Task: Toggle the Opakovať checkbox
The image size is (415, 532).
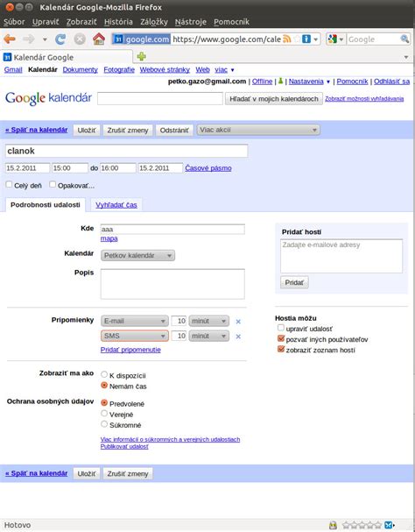Action: (x=53, y=185)
